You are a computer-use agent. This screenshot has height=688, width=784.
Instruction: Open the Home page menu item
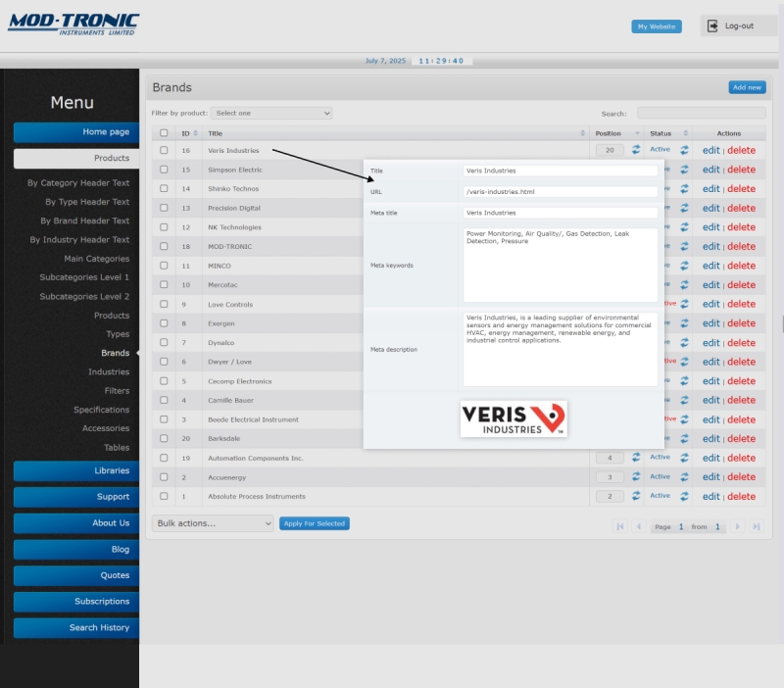76,132
